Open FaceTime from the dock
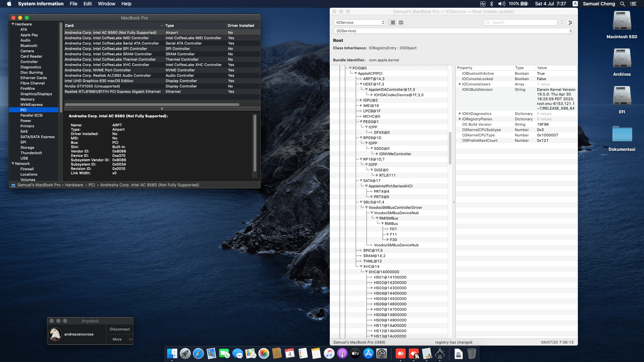Screen dimensions: 644x362 click(x=224, y=353)
